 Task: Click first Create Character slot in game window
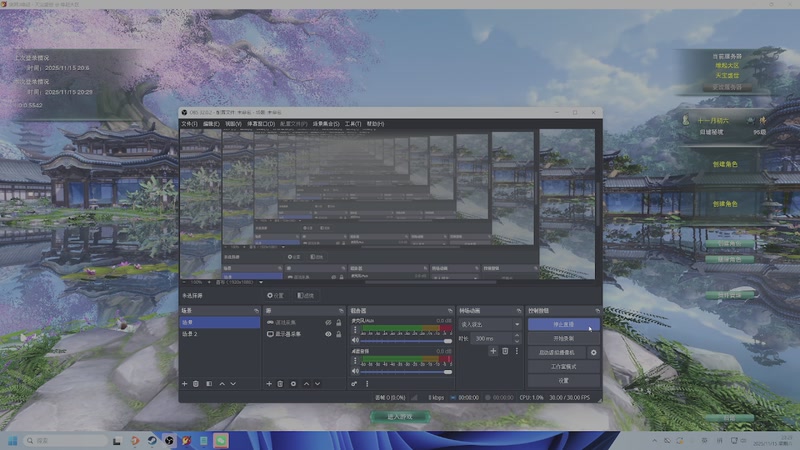click(725, 164)
